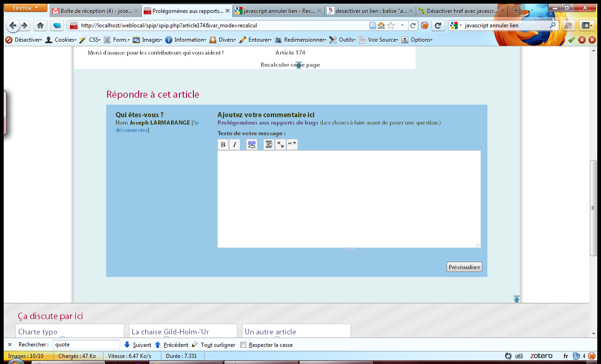This screenshot has width=601, height=364.
Task: Switch to Désactiver href avec javascript tab
Action: (x=461, y=11)
